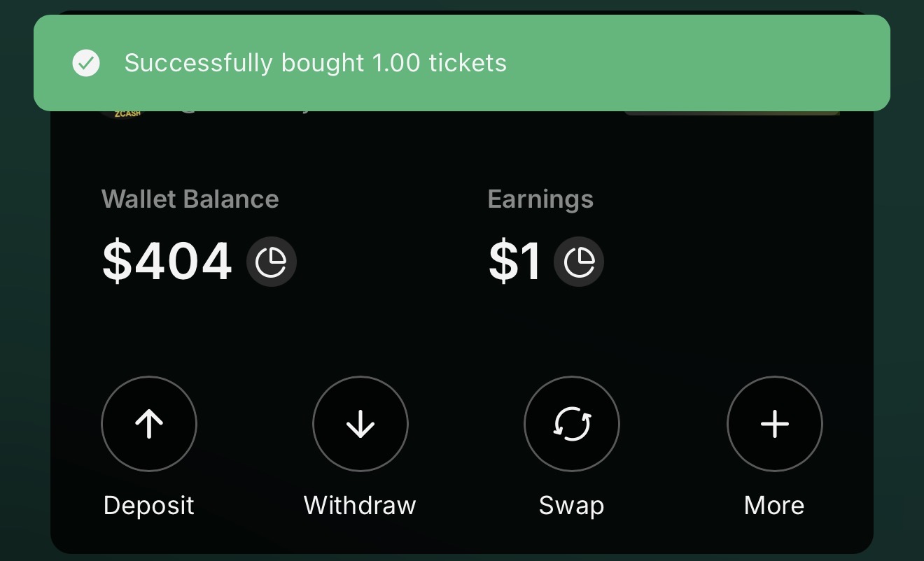Viewport: 924px width, 561px height.
Task: Click the "Successfully bought 1.00 tickets" message
Action: tap(316, 63)
